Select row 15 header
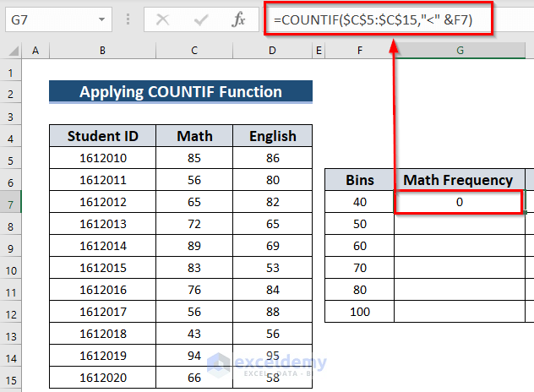The height and width of the screenshot is (392, 534). 10,379
